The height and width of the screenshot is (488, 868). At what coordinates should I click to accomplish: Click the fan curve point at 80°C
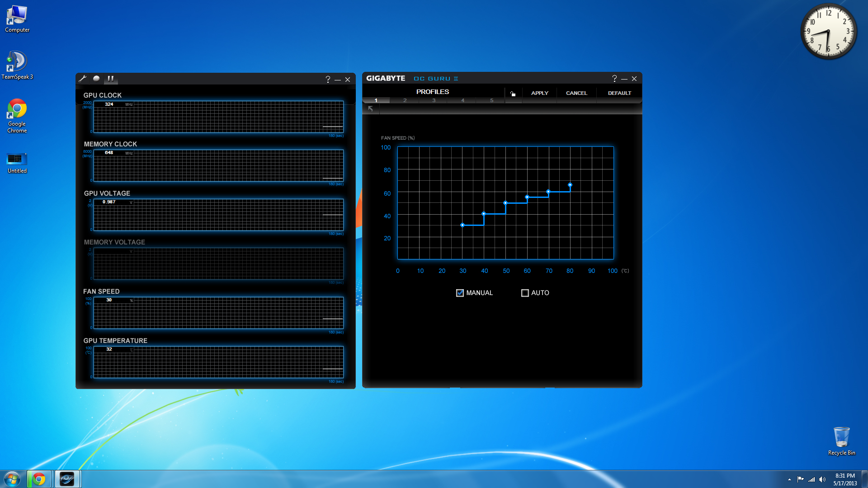tap(570, 185)
